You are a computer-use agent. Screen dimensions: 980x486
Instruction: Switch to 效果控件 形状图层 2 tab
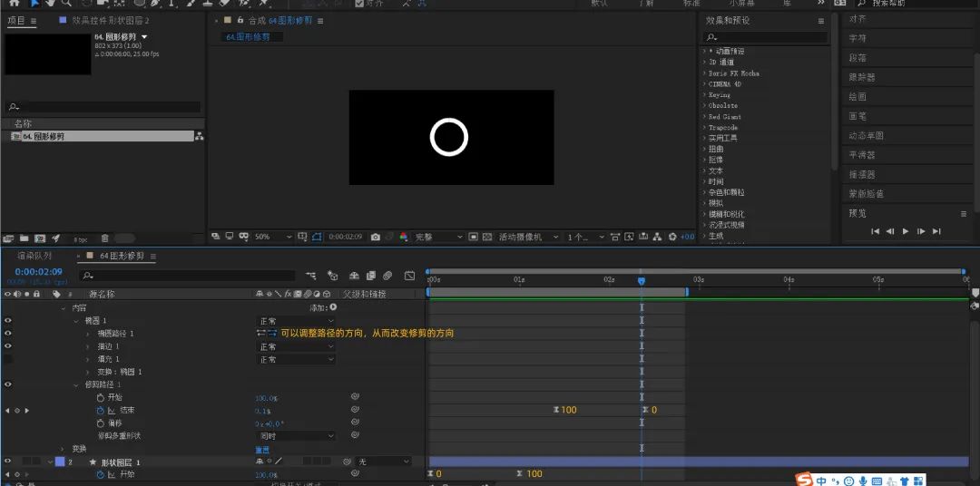tap(111, 21)
